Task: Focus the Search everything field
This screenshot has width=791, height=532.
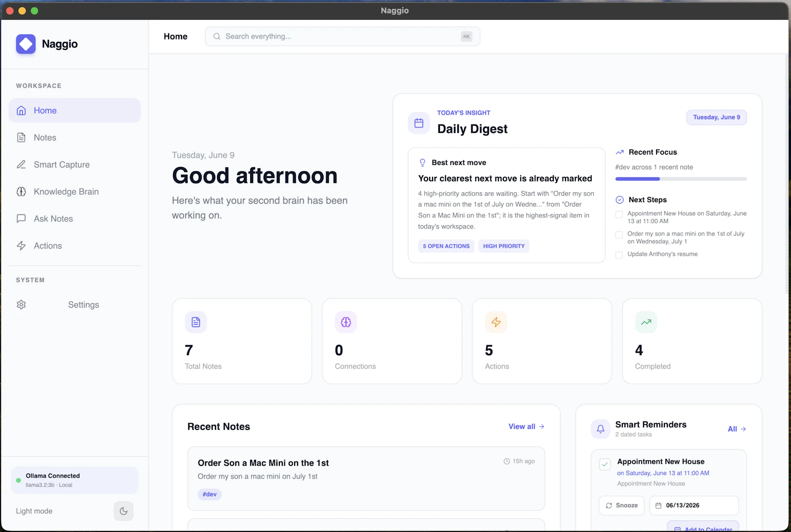Action: (x=342, y=37)
